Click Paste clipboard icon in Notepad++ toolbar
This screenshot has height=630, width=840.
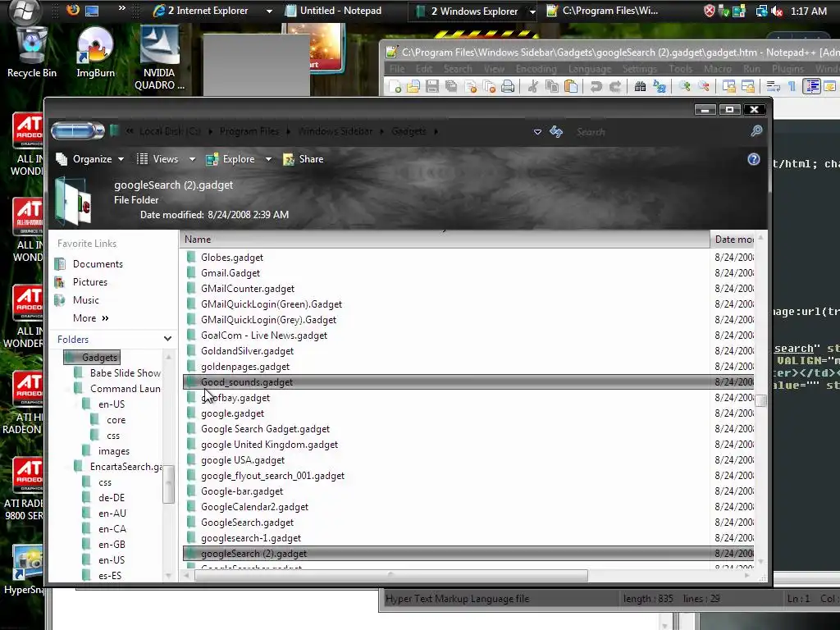pos(571,86)
